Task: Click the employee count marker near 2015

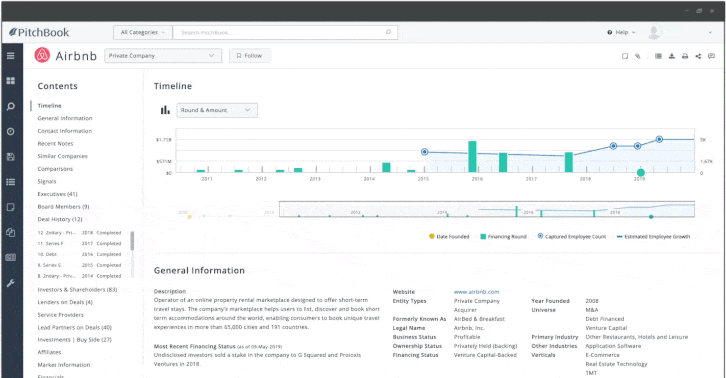Action: [425, 151]
